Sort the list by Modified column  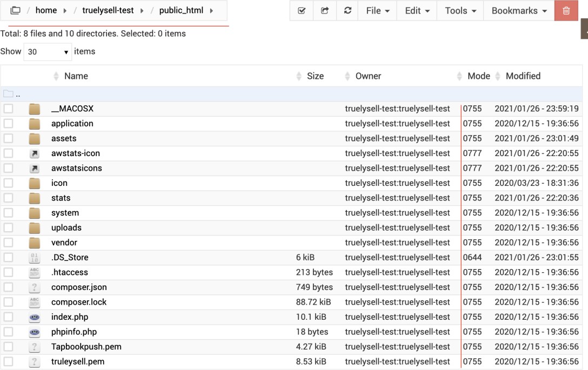(523, 76)
